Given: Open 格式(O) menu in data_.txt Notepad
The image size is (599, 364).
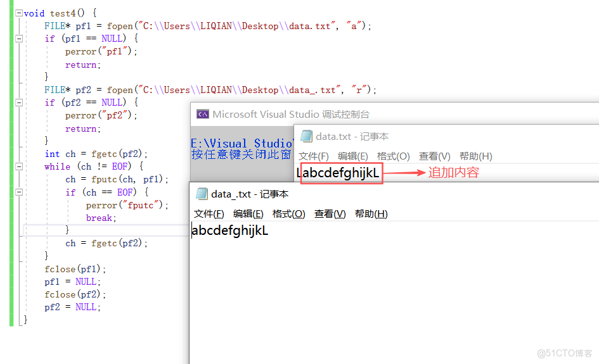Looking at the screenshot, I should [x=289, y=214].
